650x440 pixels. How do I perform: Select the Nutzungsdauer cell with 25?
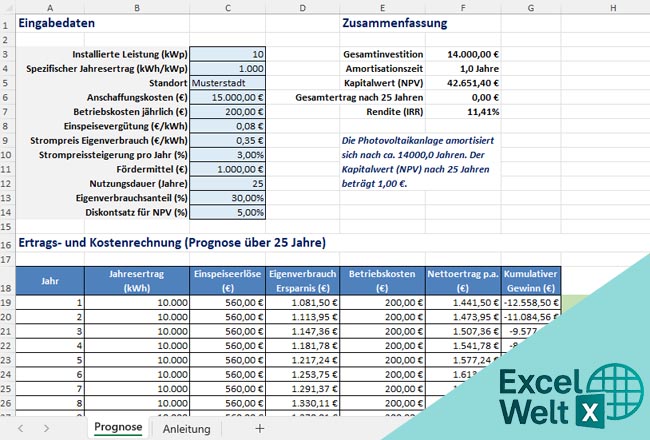point(228,184)
